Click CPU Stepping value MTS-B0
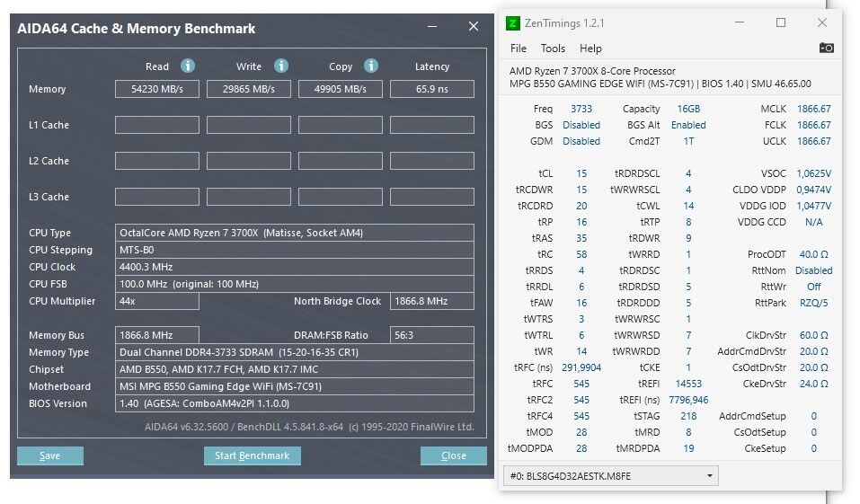Viewport: 860px width, 504px height. coord(295,250)
